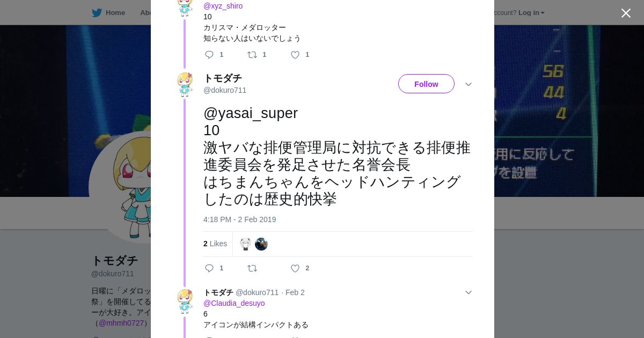View the 2 Likes list

215,244
